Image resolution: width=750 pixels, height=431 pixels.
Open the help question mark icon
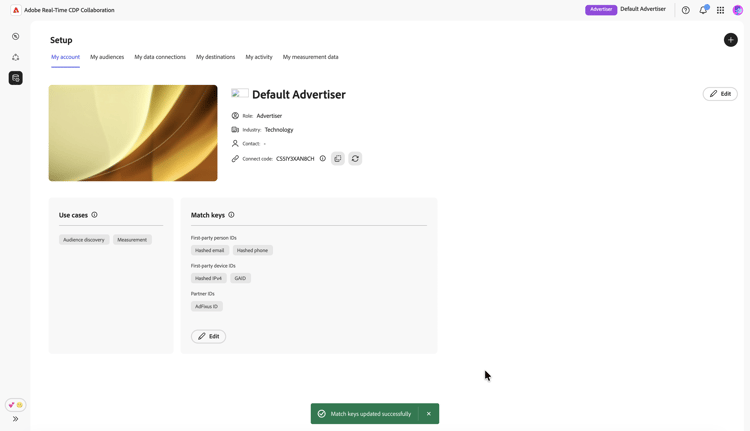(x=686, y=10)
